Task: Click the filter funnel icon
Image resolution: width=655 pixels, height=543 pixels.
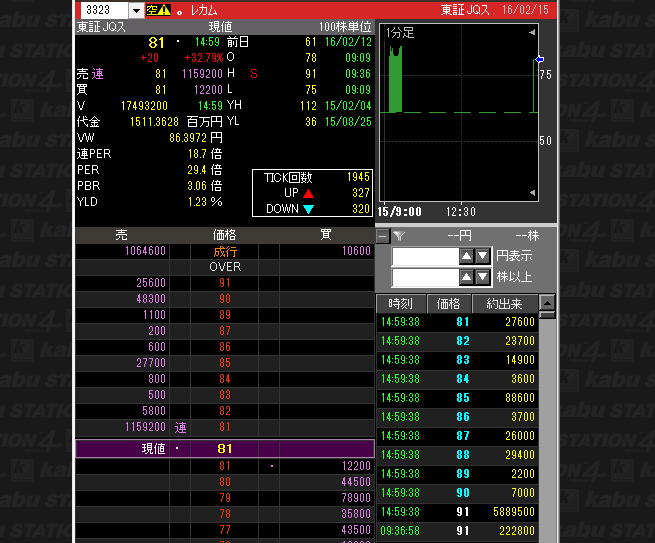Action: point(399,236)
